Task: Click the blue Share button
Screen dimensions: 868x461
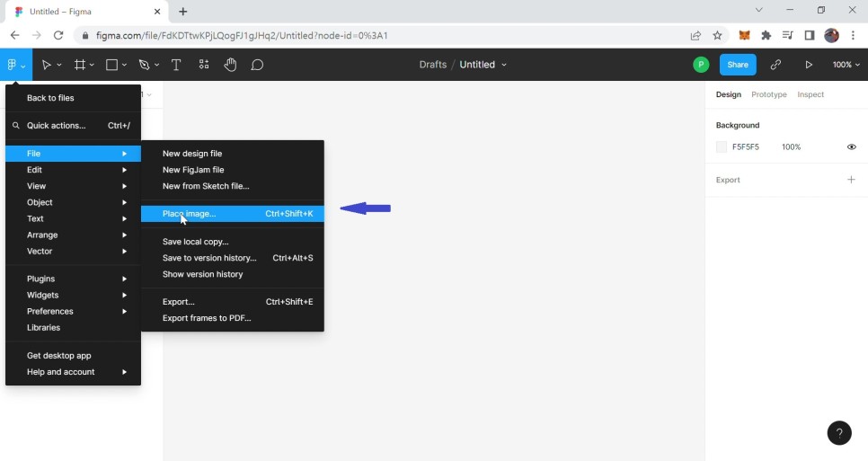Action: pos(738,65)
